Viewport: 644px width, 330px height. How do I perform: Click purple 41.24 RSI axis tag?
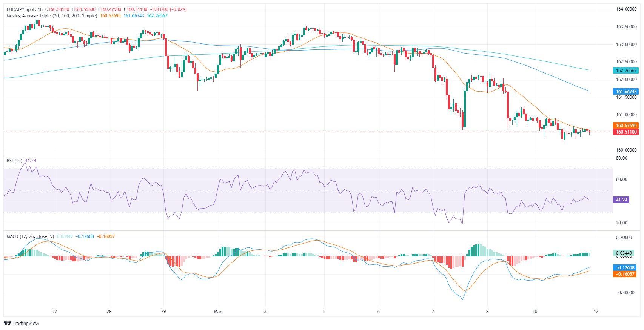(621, 200)
